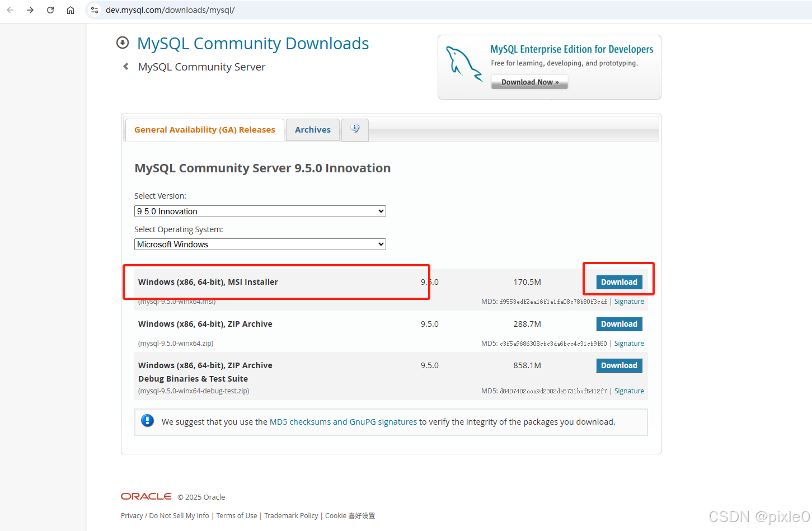Click the mysql-9.5.0-winx64.zip file name
This screenshot has width=812, height=531.
coord(176,344)
